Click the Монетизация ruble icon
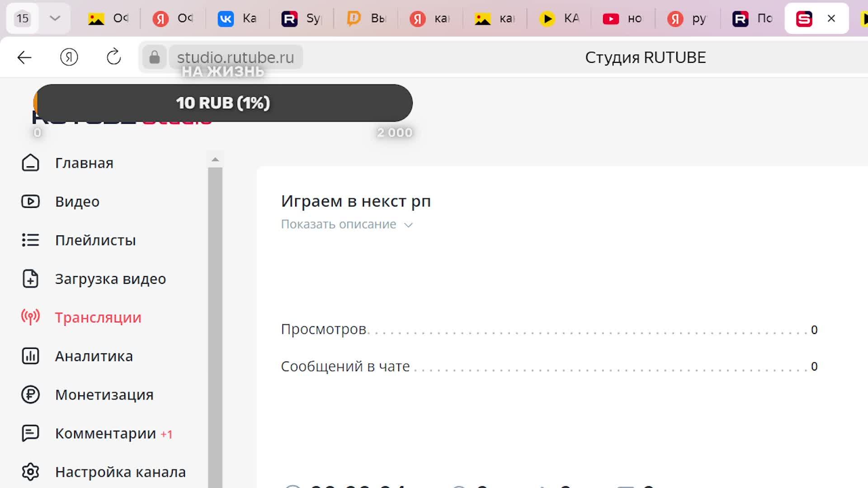The width and height of the screenshot is (868, 488). coord(30,395)
